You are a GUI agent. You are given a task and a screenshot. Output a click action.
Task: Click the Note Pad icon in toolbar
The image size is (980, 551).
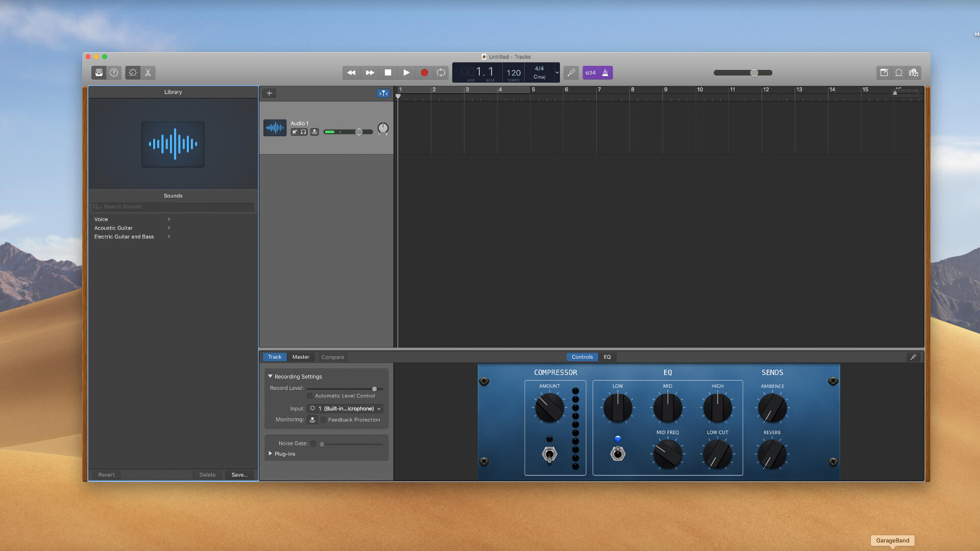(884, 72)
